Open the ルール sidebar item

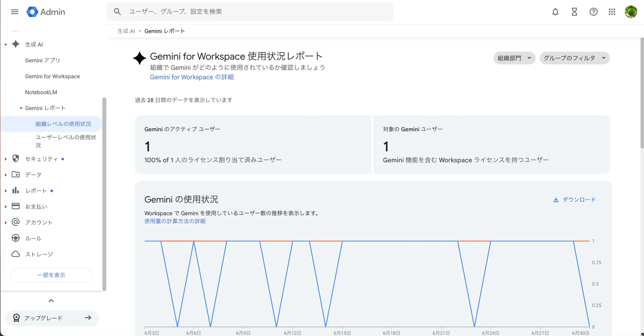(x=33, y=238)
